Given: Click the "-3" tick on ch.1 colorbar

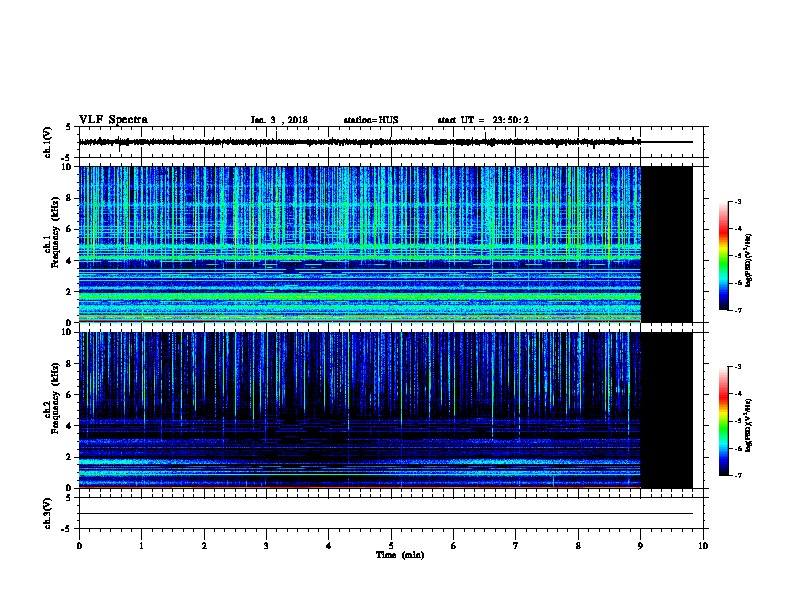Looking at the screenshot, I should pos(738,202).
